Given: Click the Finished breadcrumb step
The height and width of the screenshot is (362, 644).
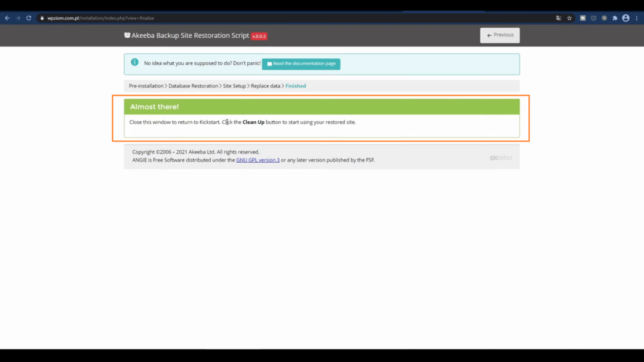Looking at the screenshot, I should tap(296, 86).
